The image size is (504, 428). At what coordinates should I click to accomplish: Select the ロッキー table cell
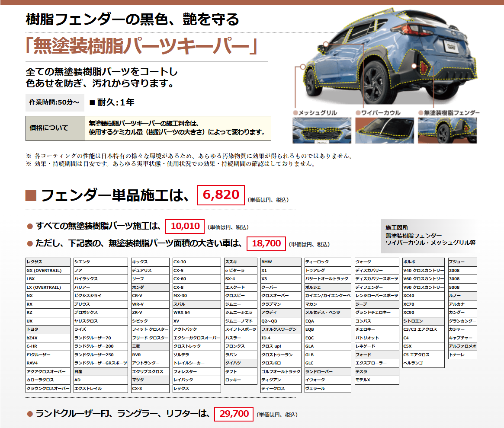click(241, 380)
